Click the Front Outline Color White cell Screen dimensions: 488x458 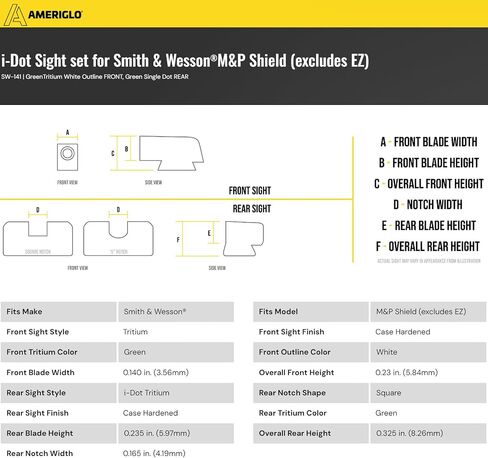tap(428, 352)
